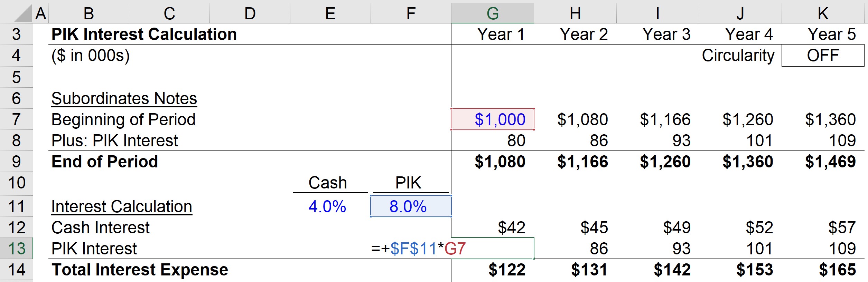Image resolution: width=868 pixels, height=282 pixels.
Task: Click Year 1 PIK interest value 80
Action: pyautogui.click(x=493, y=140)
